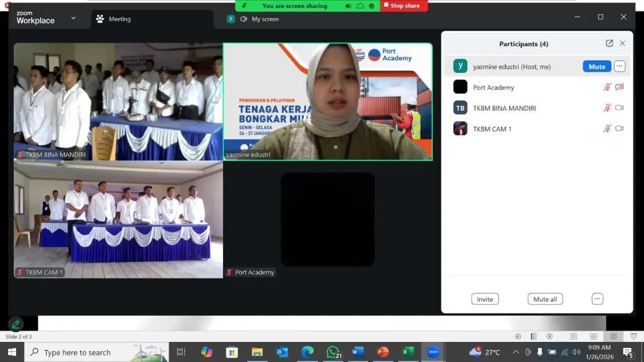The image size is (644, 362).
Task: Click the shared audio speaker indicator
Action: pos(348,6)
